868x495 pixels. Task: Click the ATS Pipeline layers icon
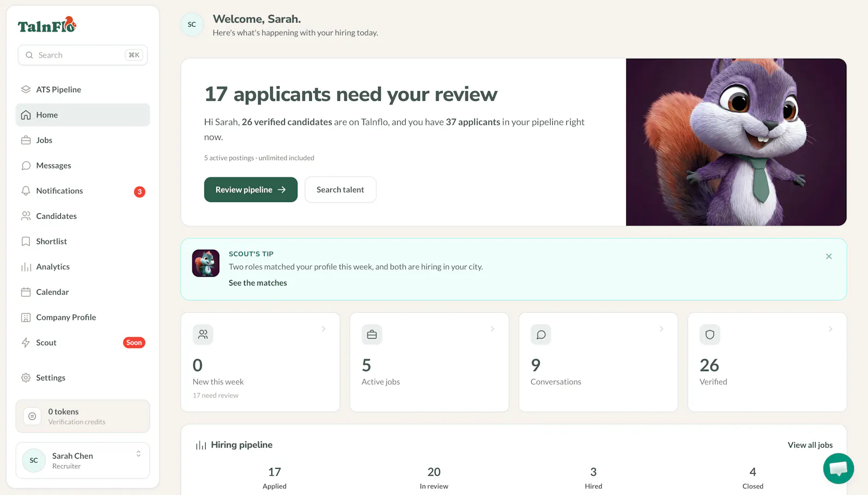[x=25, y=90]
